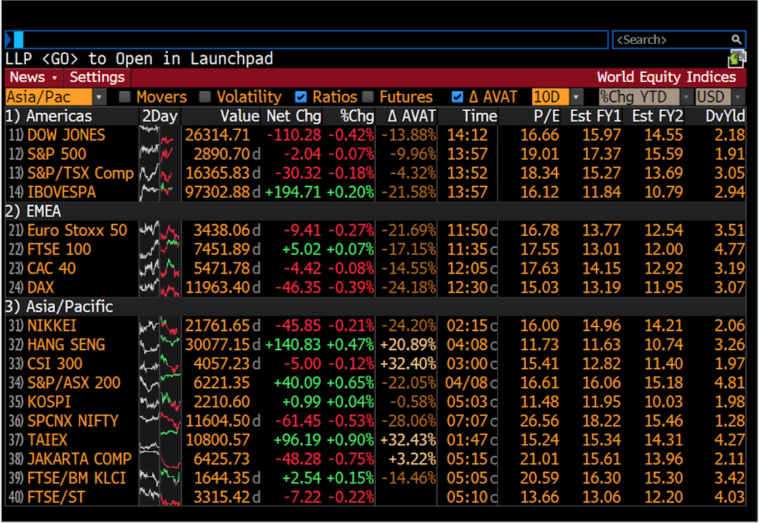Click HANG SENG value 30077.15
Image resolution: width=759 pixels, height=523 pixels.
click(x=217, y=345)
